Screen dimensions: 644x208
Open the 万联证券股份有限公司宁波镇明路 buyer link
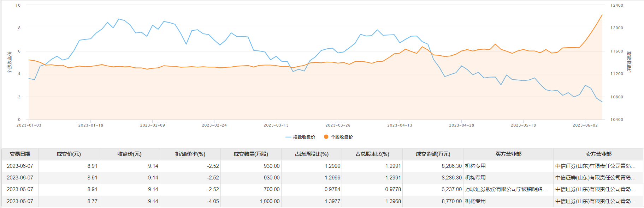point(506,189)
